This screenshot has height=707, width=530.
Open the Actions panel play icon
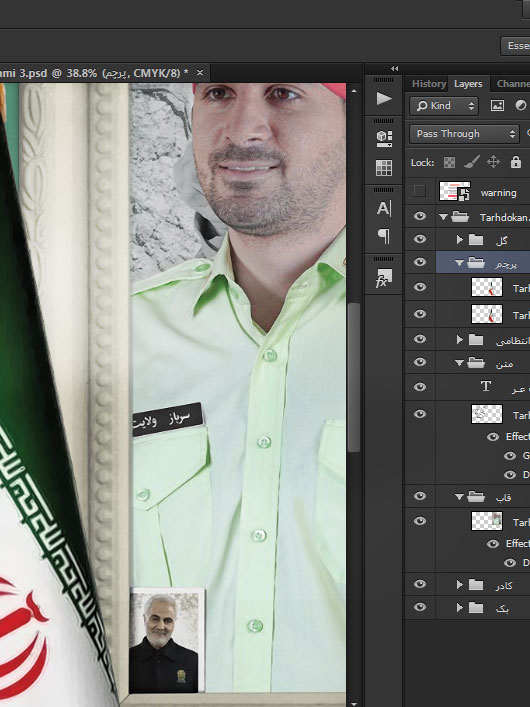point(384,98)
